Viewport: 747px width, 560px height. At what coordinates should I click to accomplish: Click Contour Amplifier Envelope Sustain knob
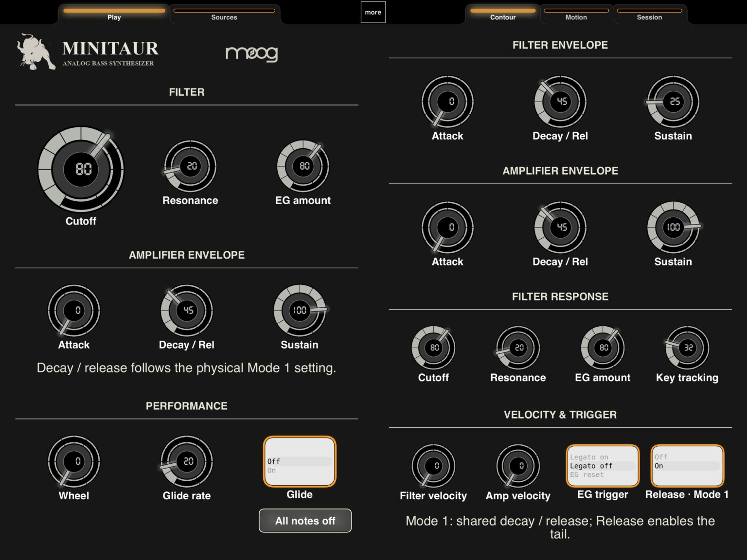(x=673, y=227)
